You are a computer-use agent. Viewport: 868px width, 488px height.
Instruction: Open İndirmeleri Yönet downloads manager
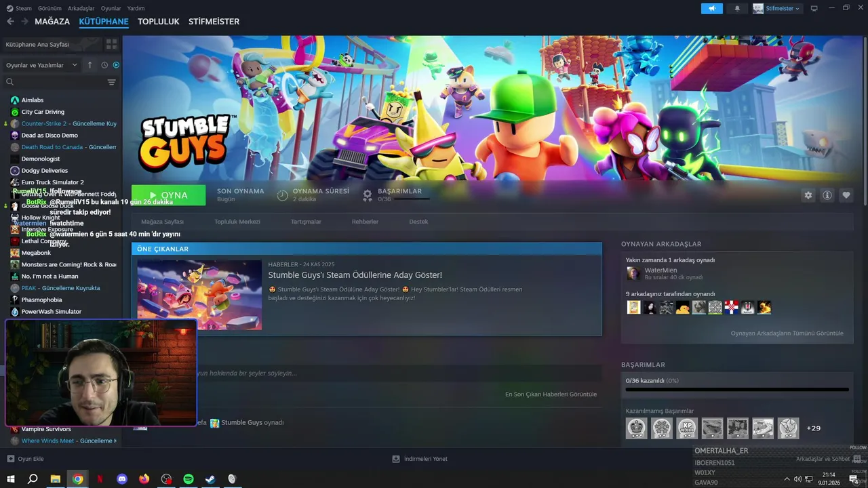420,459
